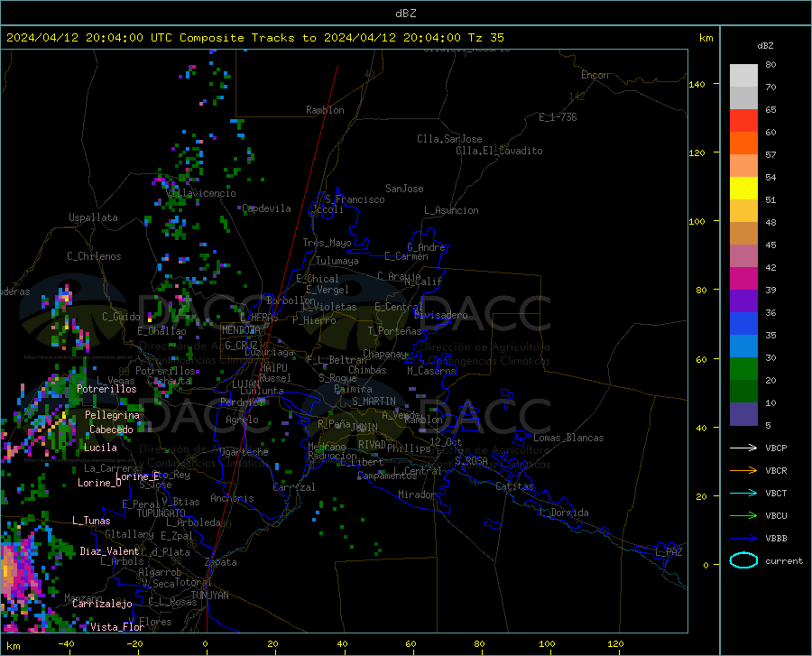
Task: Click the white VBCP arrow legend icon
Action: click(743, 448)
